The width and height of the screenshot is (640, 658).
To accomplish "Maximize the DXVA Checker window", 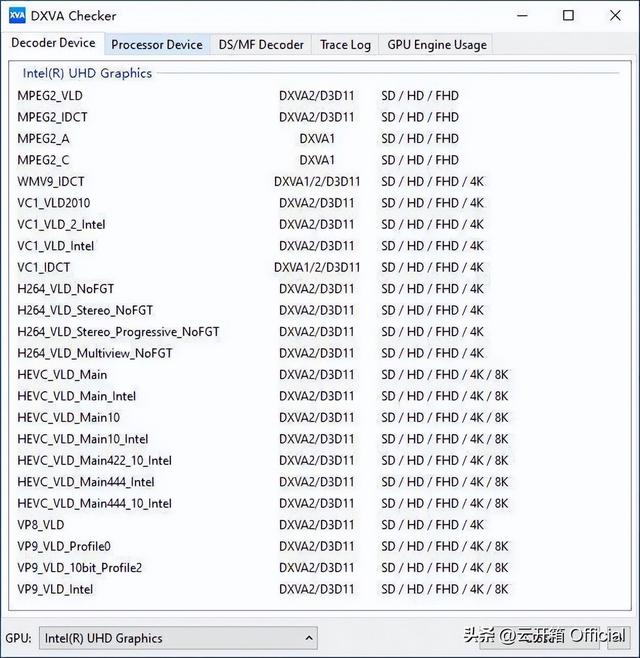I will pos(568,16).
